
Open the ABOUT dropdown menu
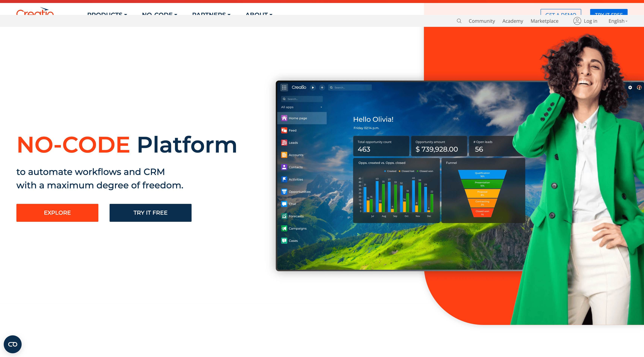259,14
